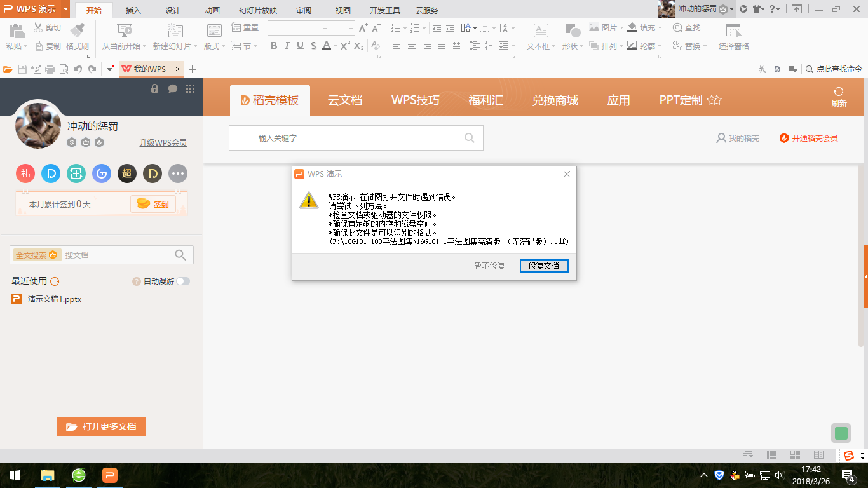Click the Italic formatting button
The height and width of the screenshot is (488, 868).
click(287, 46)
